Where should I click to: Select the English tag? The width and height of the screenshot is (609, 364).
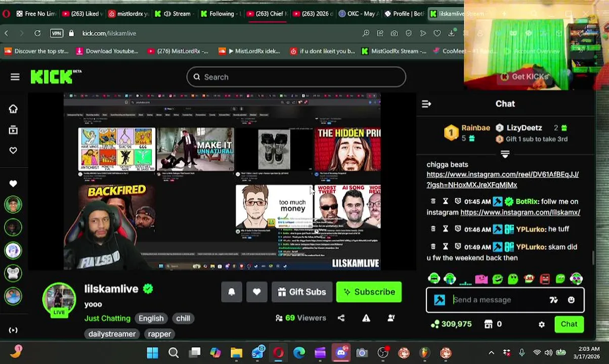point(151,318)
